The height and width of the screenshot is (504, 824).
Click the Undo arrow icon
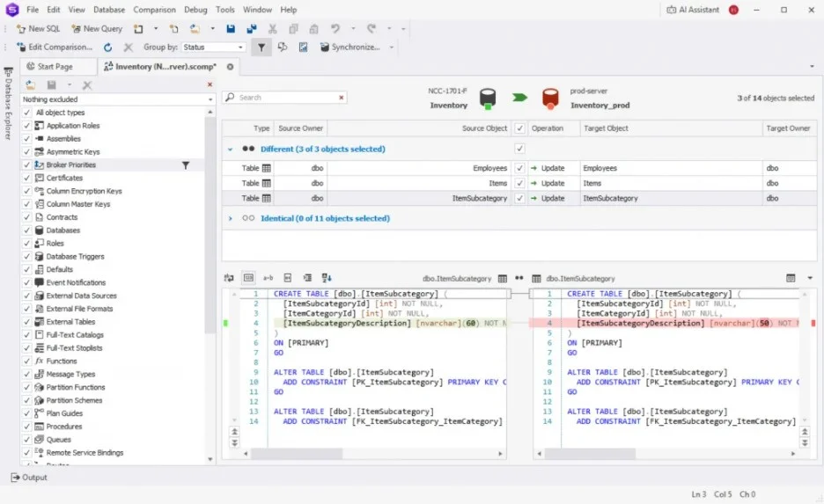(335, 28)
